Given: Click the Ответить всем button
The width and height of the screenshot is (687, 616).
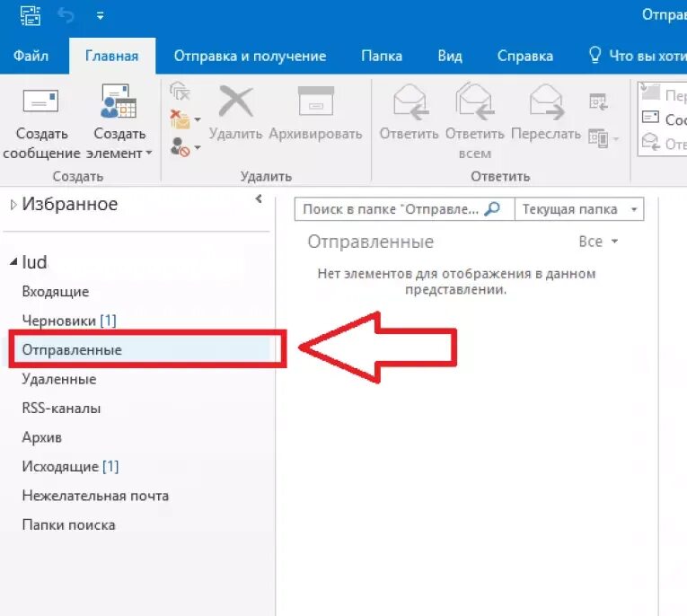Looking at the screenshot, I should click(x=474, y=122).
